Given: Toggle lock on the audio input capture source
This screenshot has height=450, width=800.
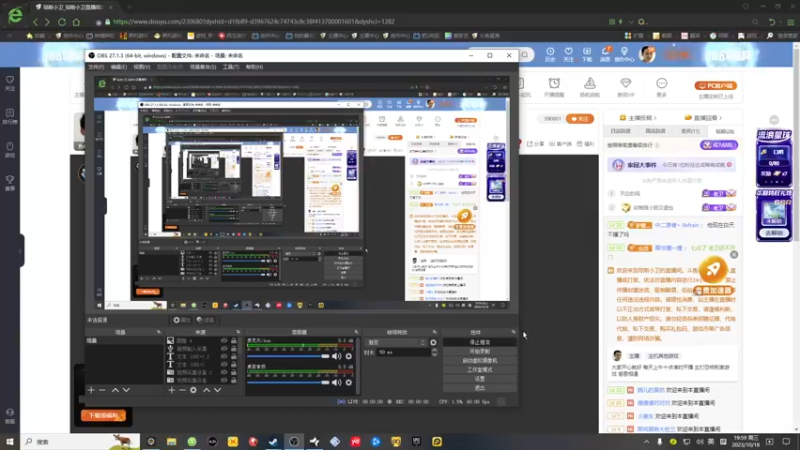Looking at the screenshot, I should [234, 349].
